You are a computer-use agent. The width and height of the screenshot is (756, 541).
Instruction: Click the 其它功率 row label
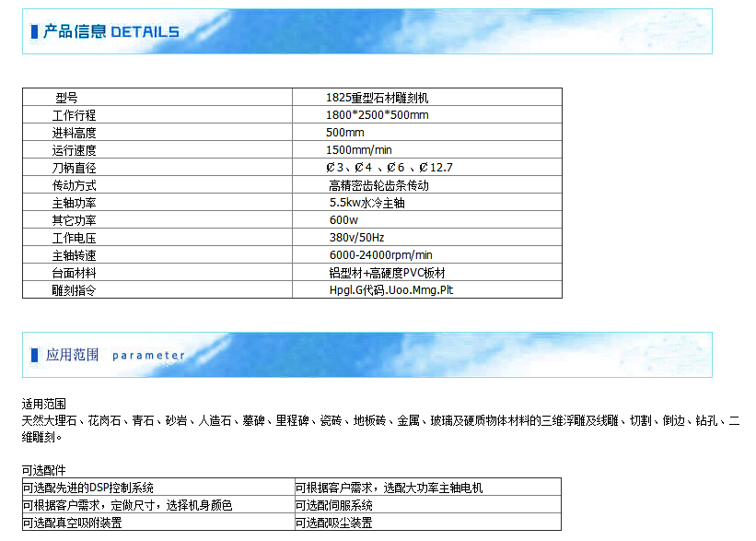(x=74, y=220)
